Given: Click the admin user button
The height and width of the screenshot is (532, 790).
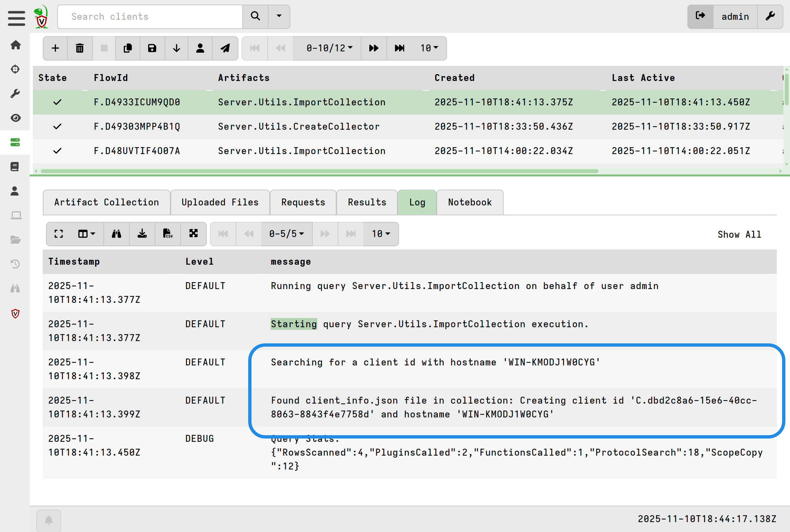Looking at the screenshot, I should 735,16.
